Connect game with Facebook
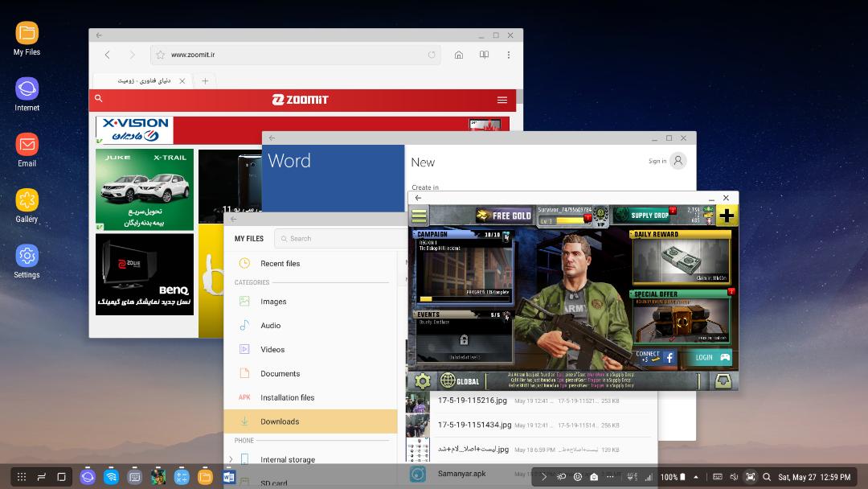868x489 pixels. (x=655, y=356)
